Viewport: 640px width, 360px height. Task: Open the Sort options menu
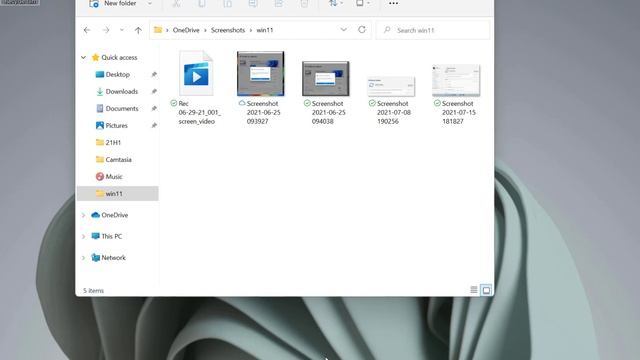point(336,4)
